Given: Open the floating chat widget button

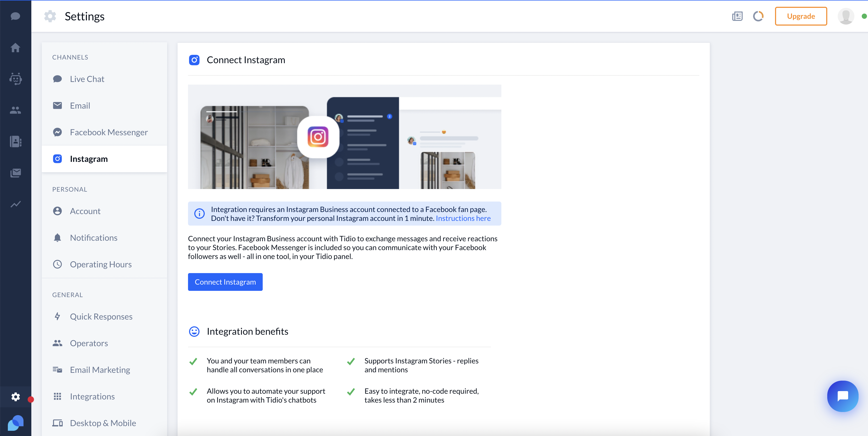Looking at the screenshot, I should tap(842, 396).
